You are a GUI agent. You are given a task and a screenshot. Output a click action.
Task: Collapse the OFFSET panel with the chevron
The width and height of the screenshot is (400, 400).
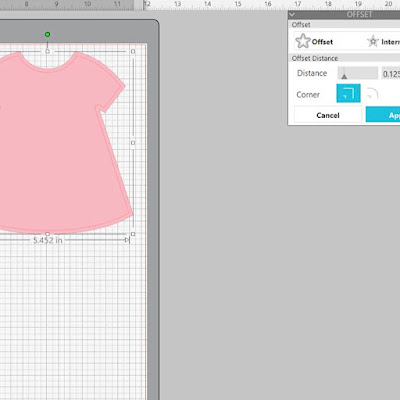(x=292, y=14)
